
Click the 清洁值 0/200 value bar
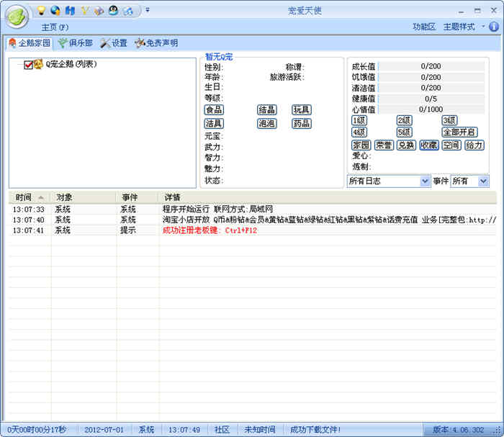tap(431, 88)
